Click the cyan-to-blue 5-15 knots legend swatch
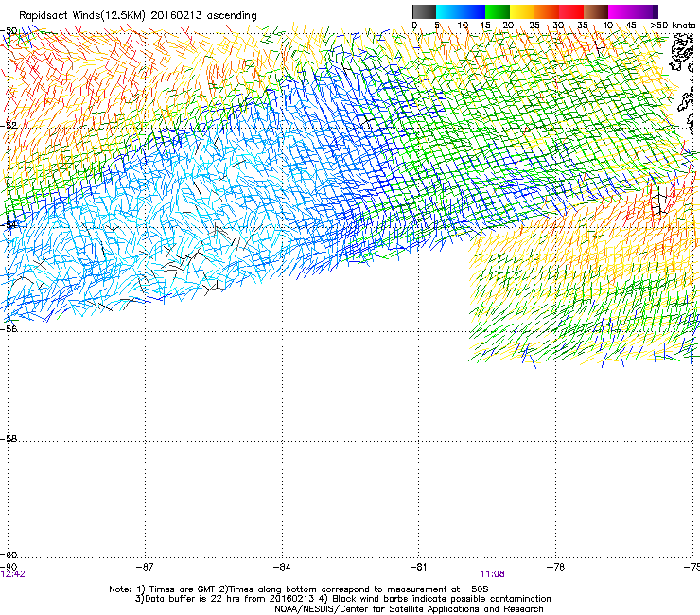Image resolution: width=700 pixels, height=615 pixels. 461,11
